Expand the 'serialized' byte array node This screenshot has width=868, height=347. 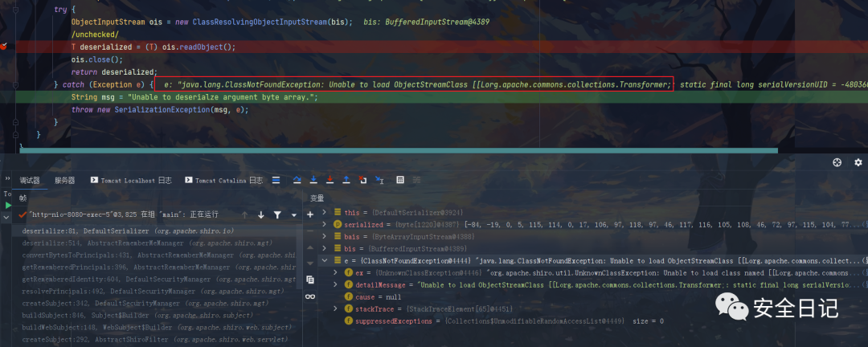[x=325, y=225]
